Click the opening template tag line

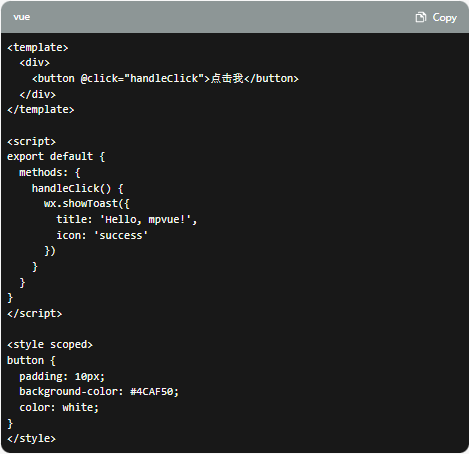(38, 48)
